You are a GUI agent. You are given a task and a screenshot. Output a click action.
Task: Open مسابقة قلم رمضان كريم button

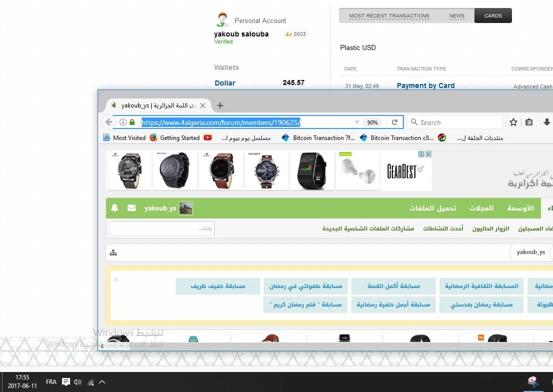click(x=306, y=304)
